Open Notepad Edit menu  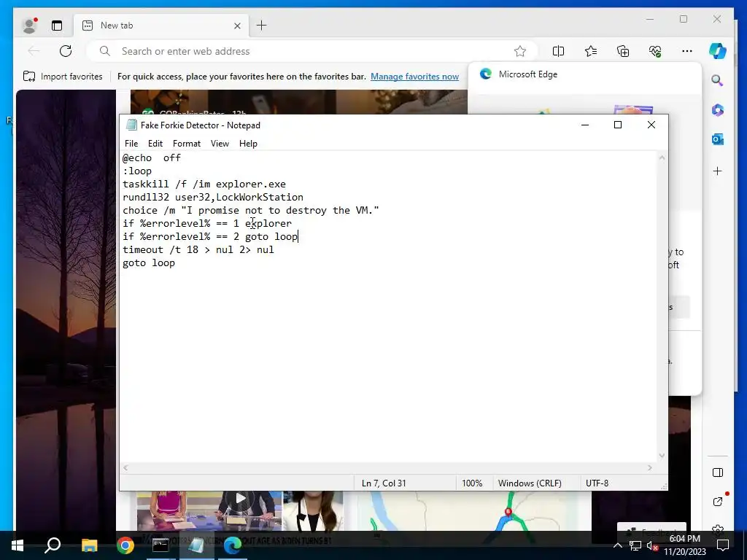click(x=155, y=144)
